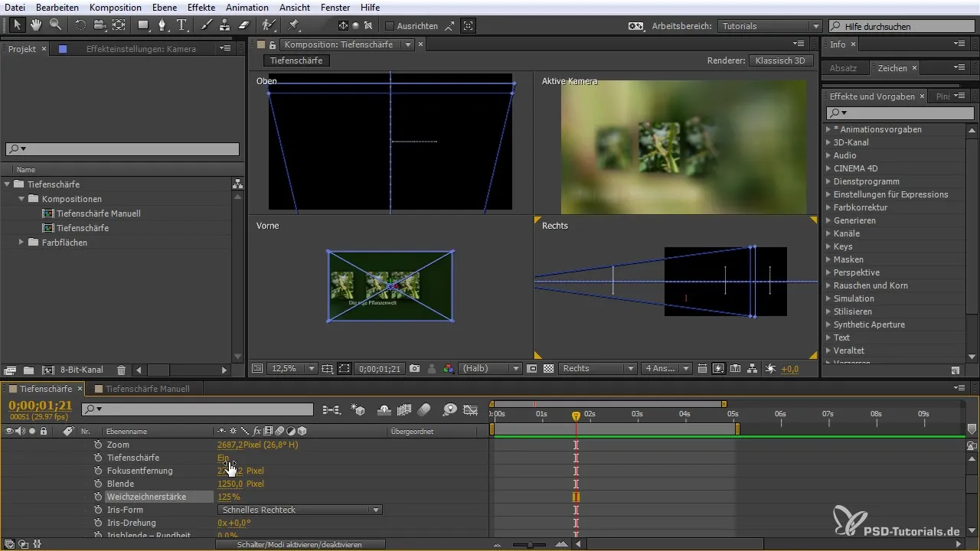
Task: Select the Unified Camera tool
Action: 100,25
